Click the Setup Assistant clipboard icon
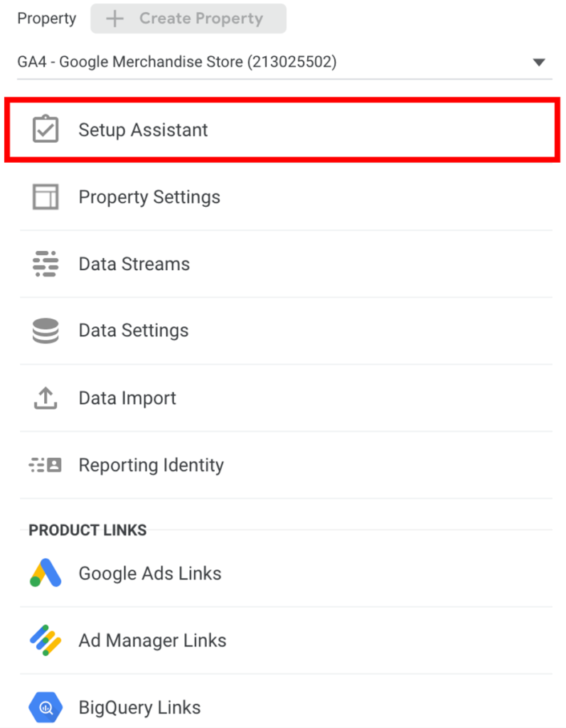 45,130
